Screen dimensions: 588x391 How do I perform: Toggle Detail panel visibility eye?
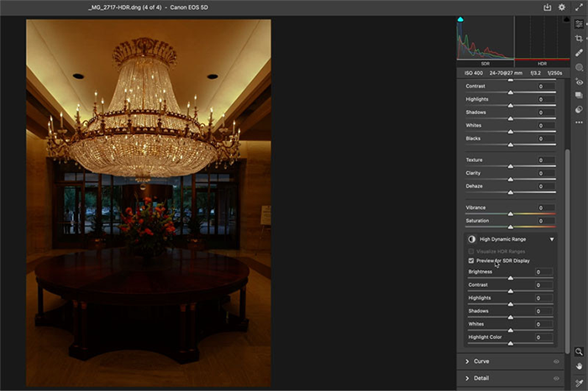coord(556,379)
